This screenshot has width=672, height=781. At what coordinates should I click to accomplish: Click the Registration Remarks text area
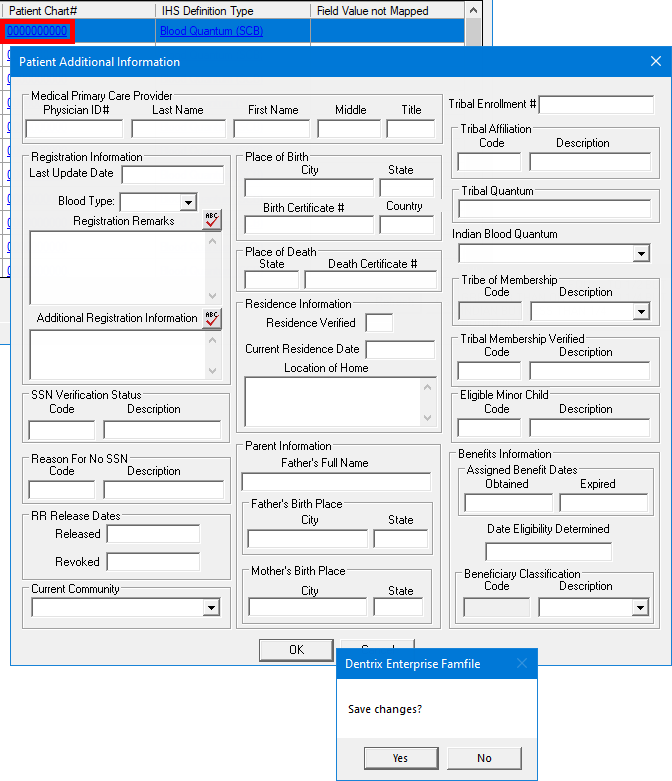pyautogui.click(x=118, y=267)
